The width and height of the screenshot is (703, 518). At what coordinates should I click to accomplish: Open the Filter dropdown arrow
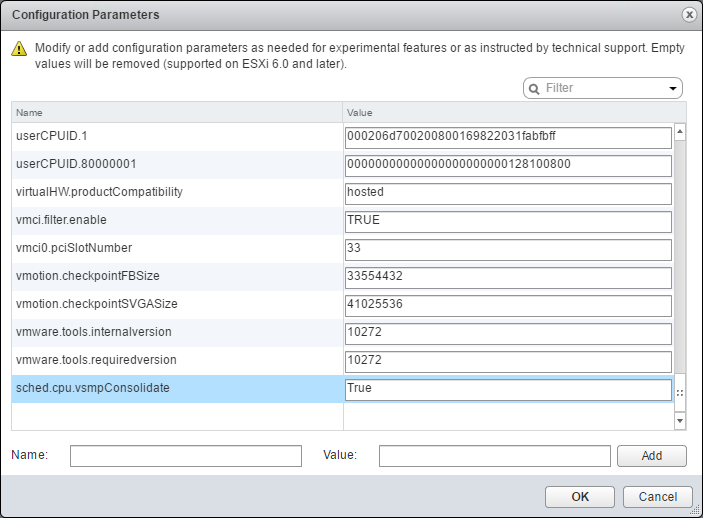(x=673, y=88)
